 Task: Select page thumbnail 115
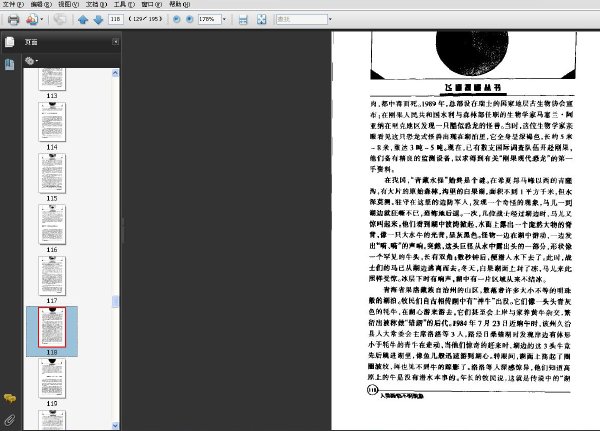(x=52, y=173)
